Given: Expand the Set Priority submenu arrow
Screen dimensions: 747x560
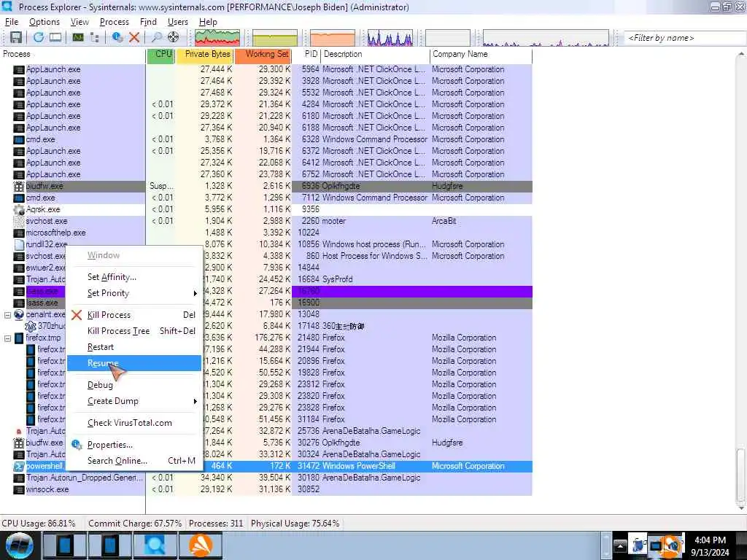Looking at the screenshot, I should pyautogui.click(x=195, y=293).
